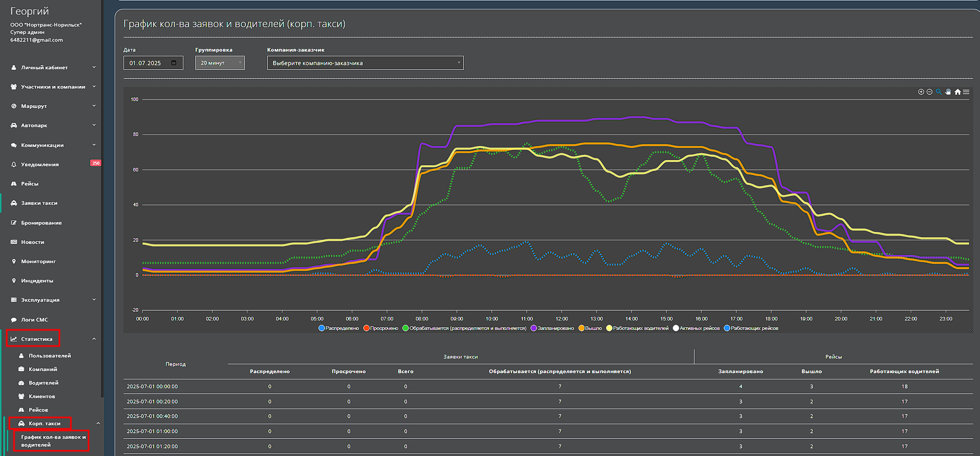
Task: Click the calendar icon in date field
Action: (x=174, y=63)
